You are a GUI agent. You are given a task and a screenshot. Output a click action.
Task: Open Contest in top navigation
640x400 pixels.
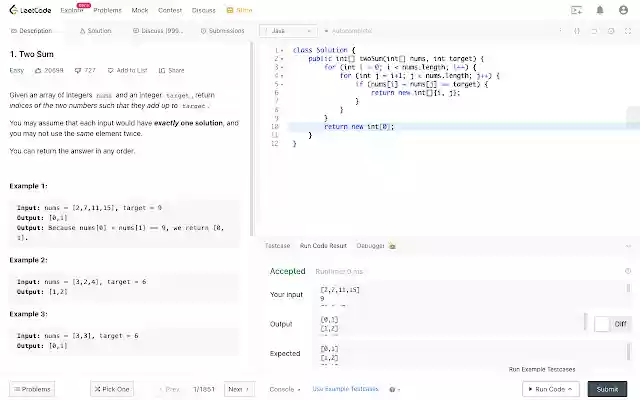point(170,10)
